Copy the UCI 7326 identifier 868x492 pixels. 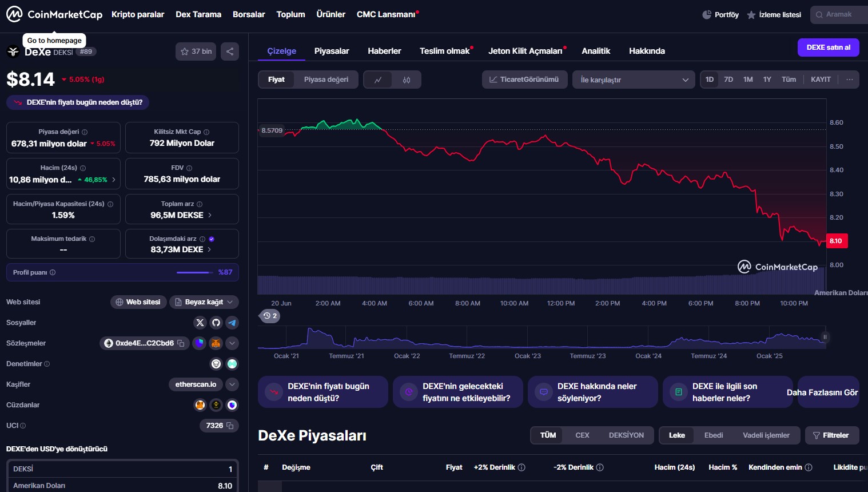(230, 426)
